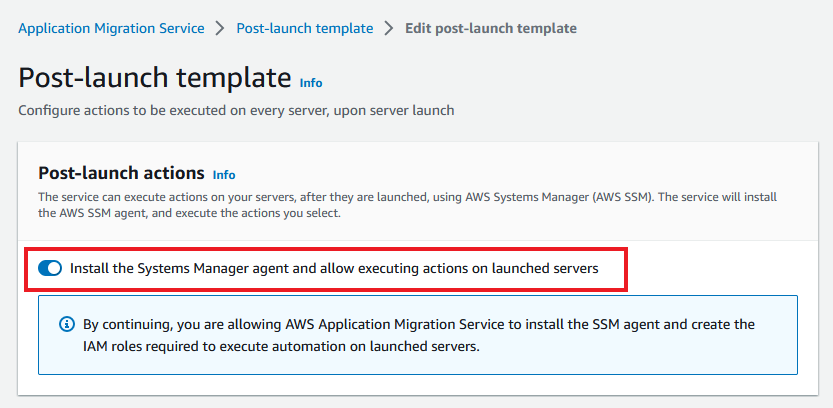Click the 'By continuing, you are allowing' notice text
This screenshot has width=833, height=408.
tap(419, 335)
